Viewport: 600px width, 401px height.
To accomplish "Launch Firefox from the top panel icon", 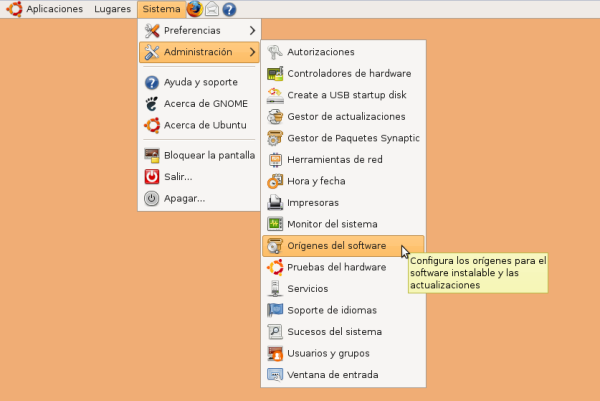I will [194, 9].
